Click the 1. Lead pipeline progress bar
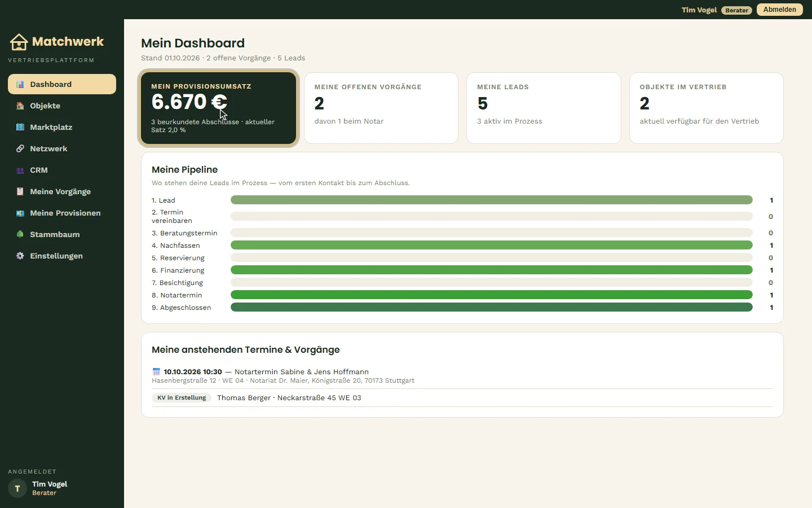The height and width of the screenshot is (508, 812). pyautogui.click(x=492, y=200)
